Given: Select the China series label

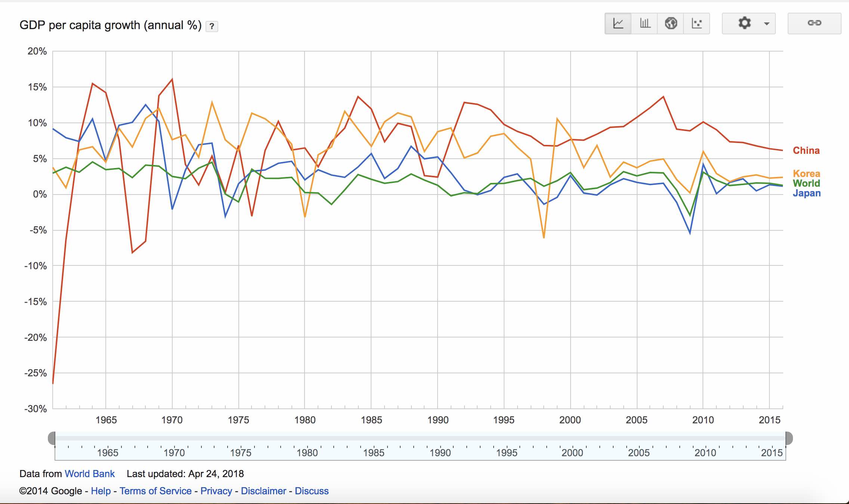Looking at the screenshot, I should (x=806, y=150).
